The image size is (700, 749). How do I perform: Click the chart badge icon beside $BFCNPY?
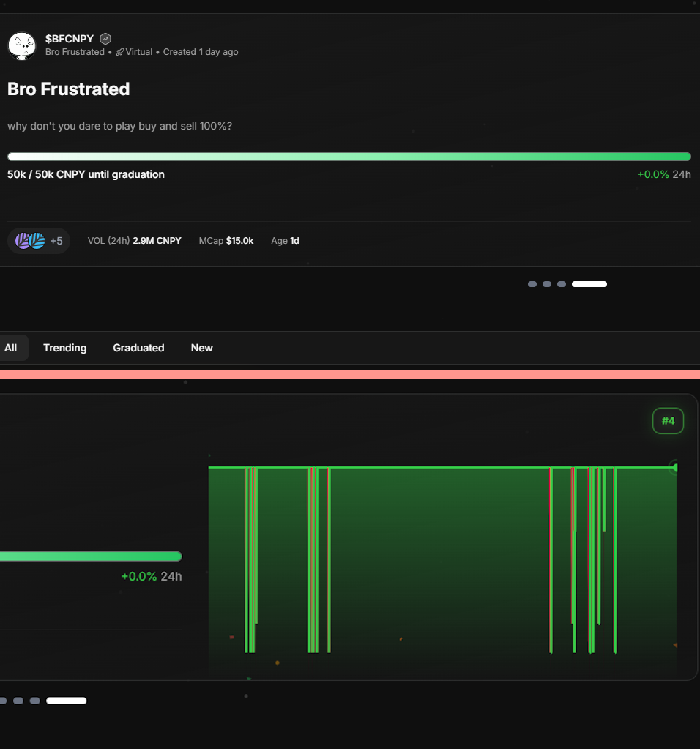pos(105,39)
